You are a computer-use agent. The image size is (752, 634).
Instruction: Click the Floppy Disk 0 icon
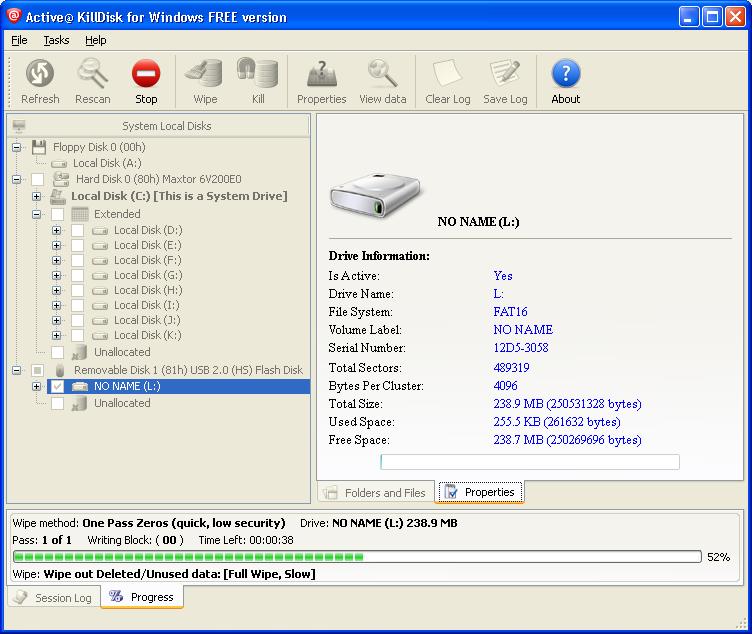(39, 147)
